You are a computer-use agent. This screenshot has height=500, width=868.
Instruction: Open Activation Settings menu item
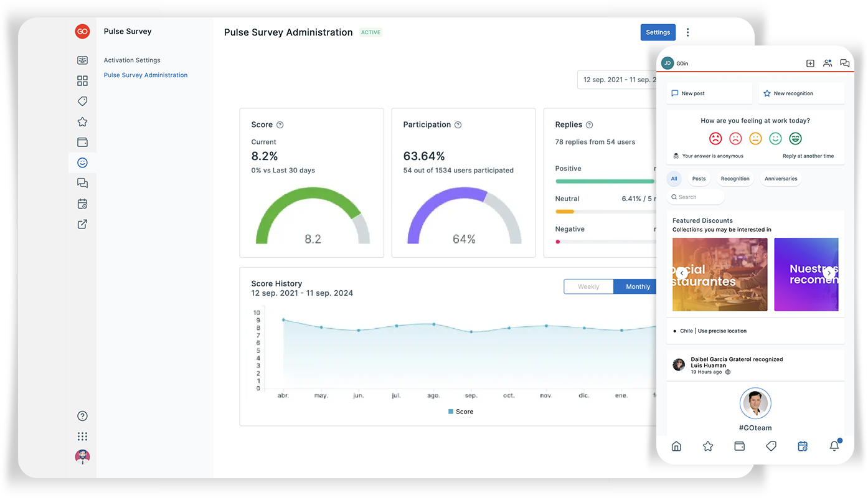click(x=132, y=60)
